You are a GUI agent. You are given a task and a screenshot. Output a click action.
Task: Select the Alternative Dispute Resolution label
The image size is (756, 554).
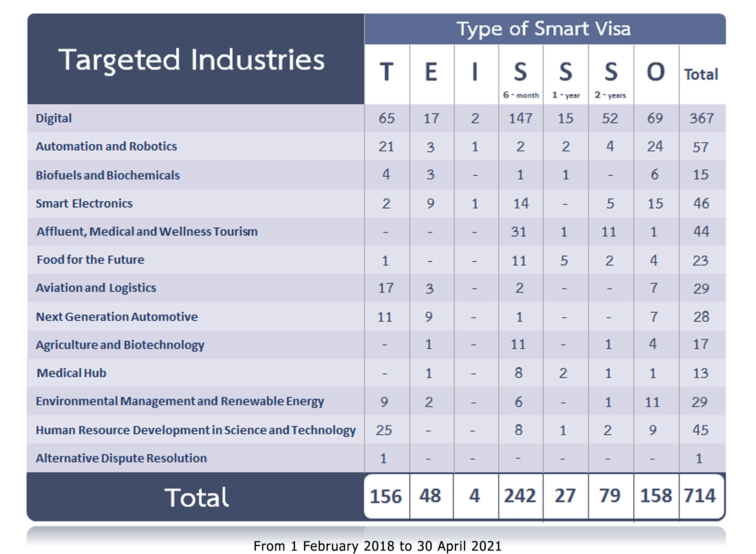[x=121, y=458]
